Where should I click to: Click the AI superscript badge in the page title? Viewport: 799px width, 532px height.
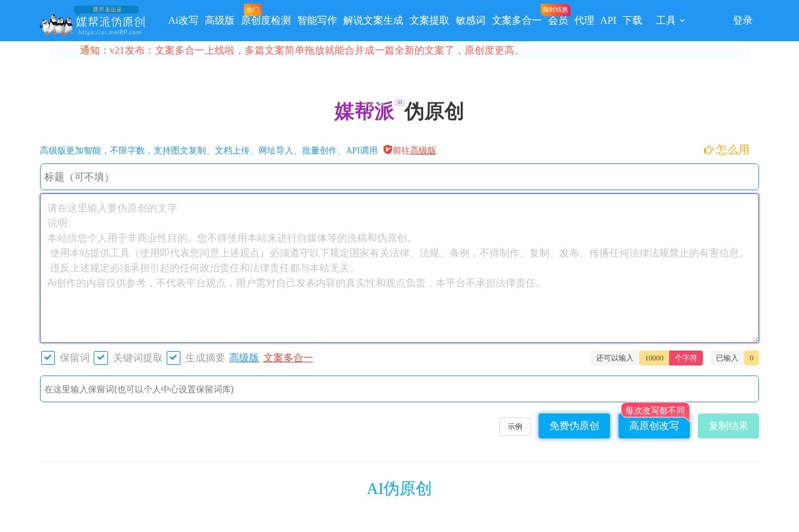click(399, 102)
